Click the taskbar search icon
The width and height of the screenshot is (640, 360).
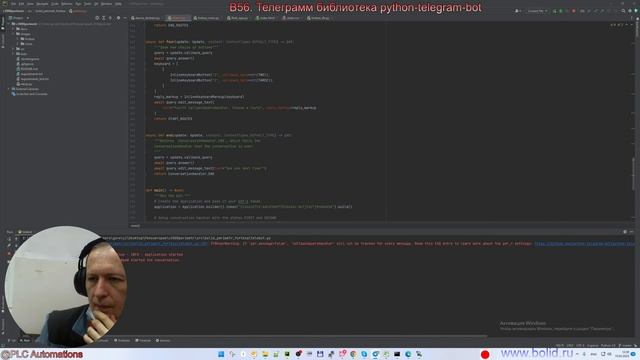[232, 354]
